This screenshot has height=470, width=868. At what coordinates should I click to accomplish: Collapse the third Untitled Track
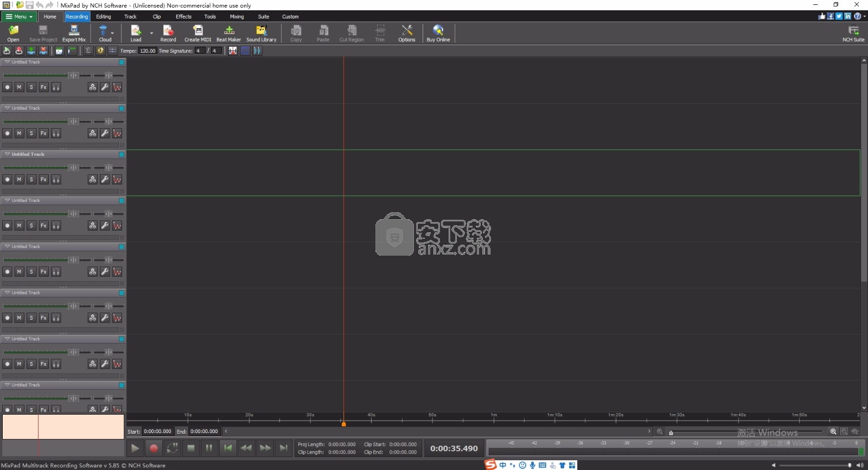coord(7,154)
